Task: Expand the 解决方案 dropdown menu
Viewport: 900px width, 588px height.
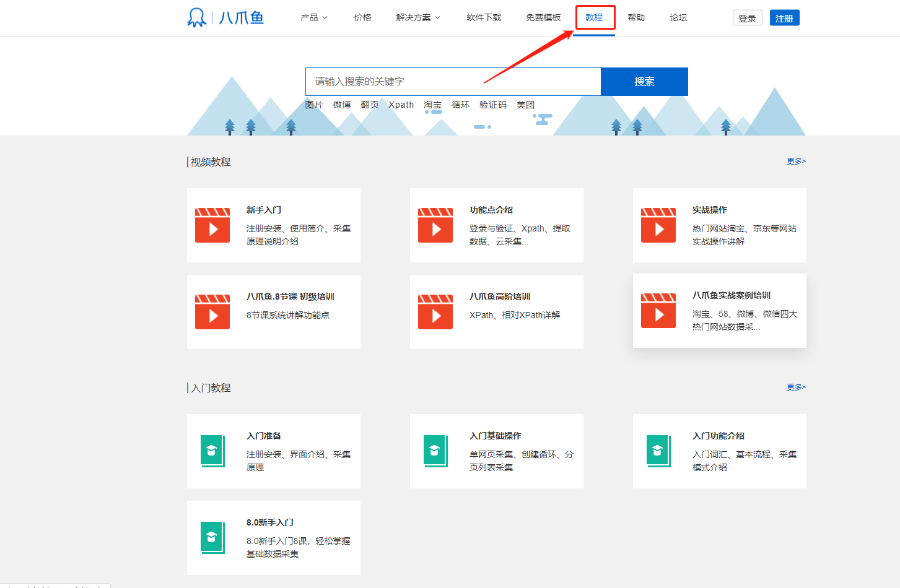Action: pyautogui.click(x=418, y=17)
